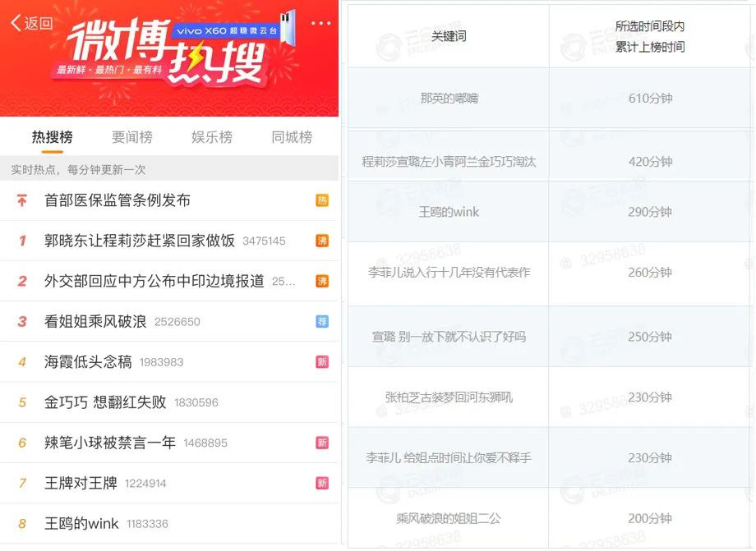Click rank number 5
The height and width of the screenshot is (551, 756).
pyautogui.click(x=22, y=402)
